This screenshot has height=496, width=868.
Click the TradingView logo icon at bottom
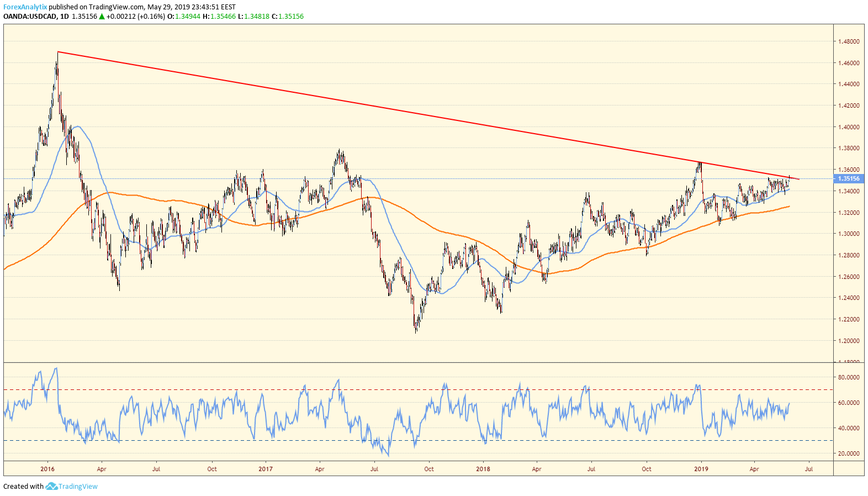pyautogui.click(x=51, y=486)
